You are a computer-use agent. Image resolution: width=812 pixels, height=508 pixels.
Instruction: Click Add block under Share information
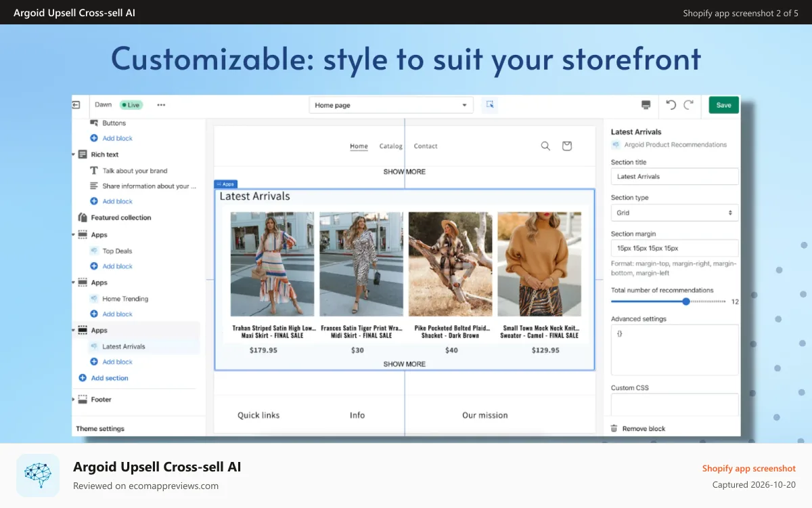[x=117, y=201]
